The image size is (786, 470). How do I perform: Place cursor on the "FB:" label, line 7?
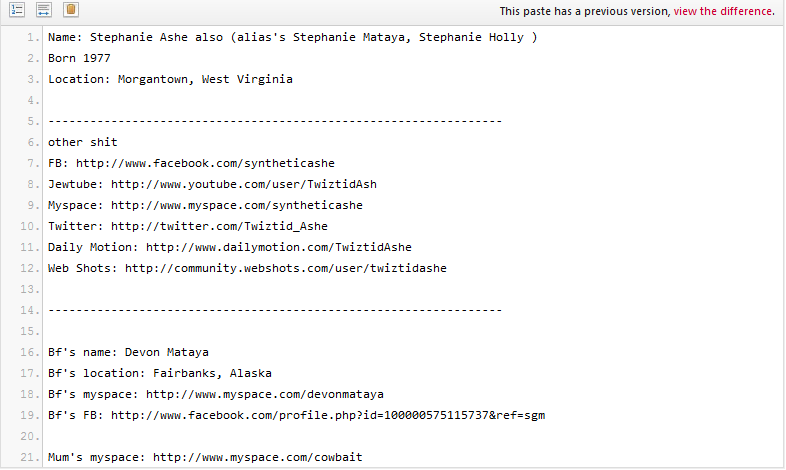coord(58,163)
